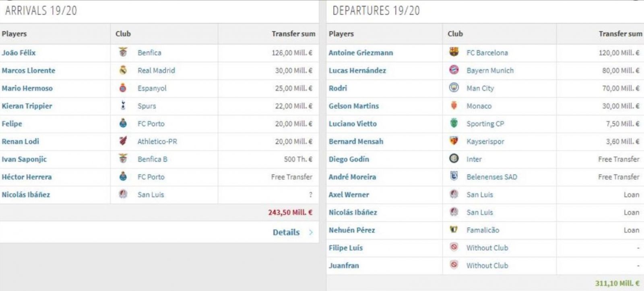Click the Athletico-PR crest icon

pos(123,141)
